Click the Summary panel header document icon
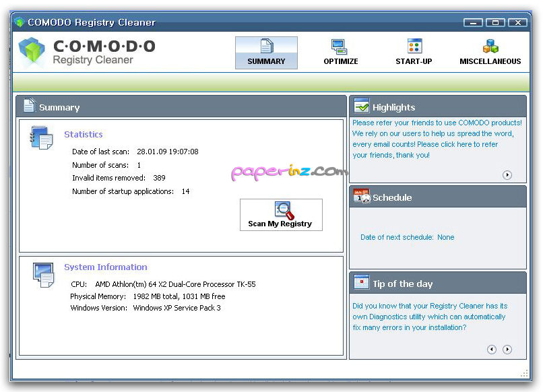The width and height of the screenshot is (543, 392). pyautogui.click(x=29, y=105)
